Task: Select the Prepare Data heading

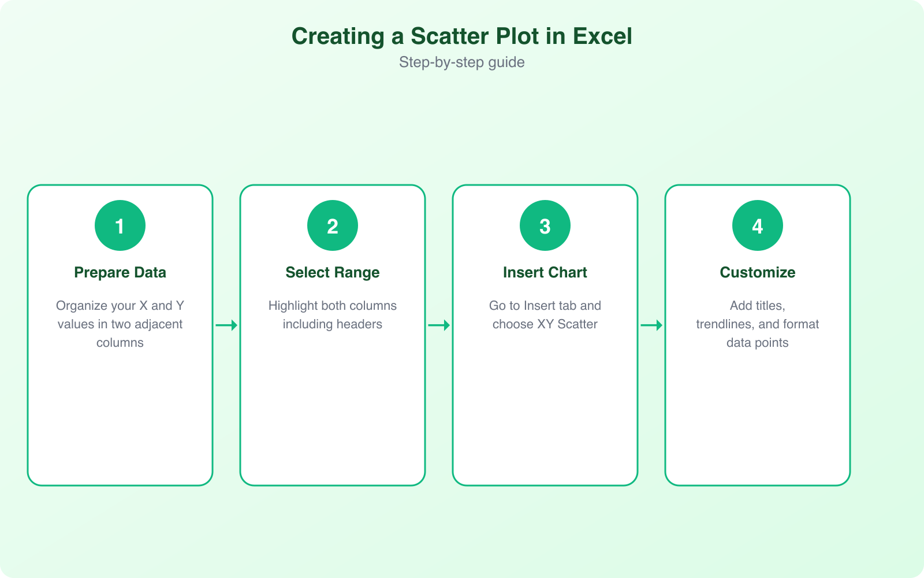Action: [x=120, y=272]
